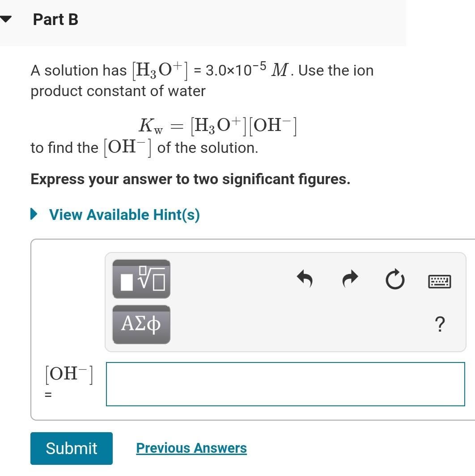Open the on-screen keyboard shortcuts
Viewport: 475px width, 476px height.
pyautogui.click(x=440, y=280)
